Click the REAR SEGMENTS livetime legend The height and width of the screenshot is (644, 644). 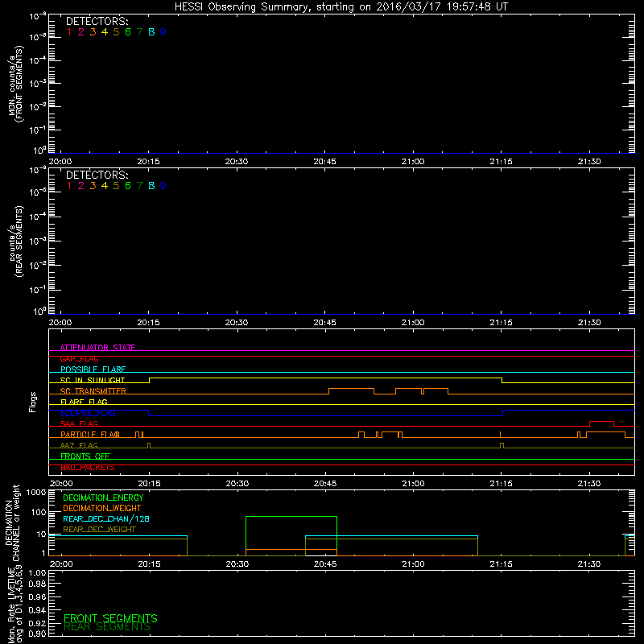[x=107, y=627]
